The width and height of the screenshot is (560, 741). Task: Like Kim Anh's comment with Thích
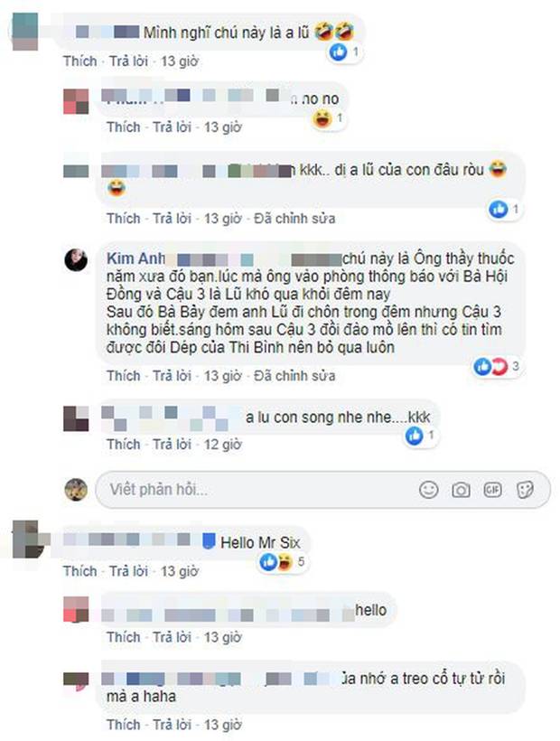click(x=123, y=376)
